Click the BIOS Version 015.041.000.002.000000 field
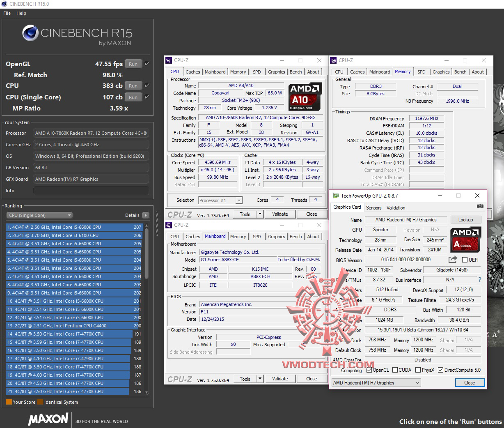The image size is (504, 428). (x=405, y=260)
